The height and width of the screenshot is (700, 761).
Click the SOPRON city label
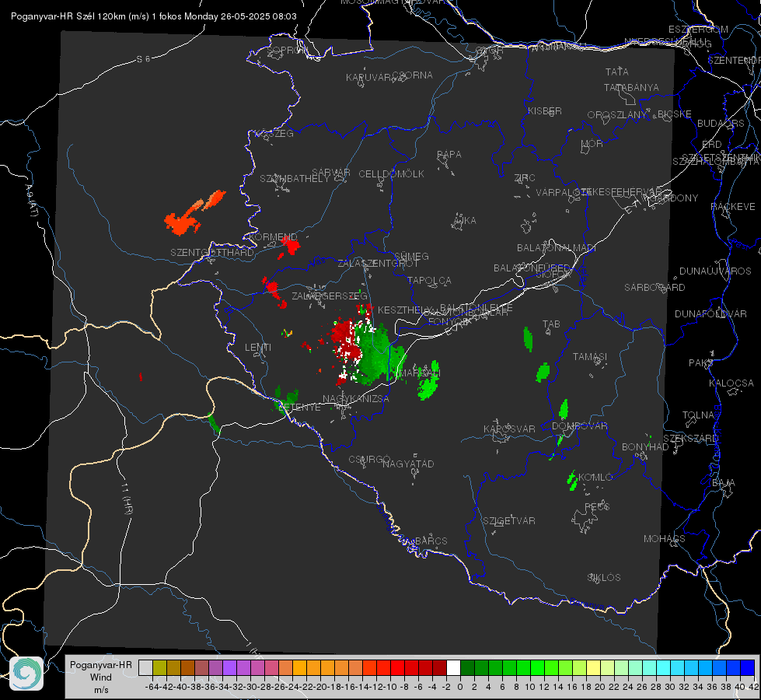[286, 50]
